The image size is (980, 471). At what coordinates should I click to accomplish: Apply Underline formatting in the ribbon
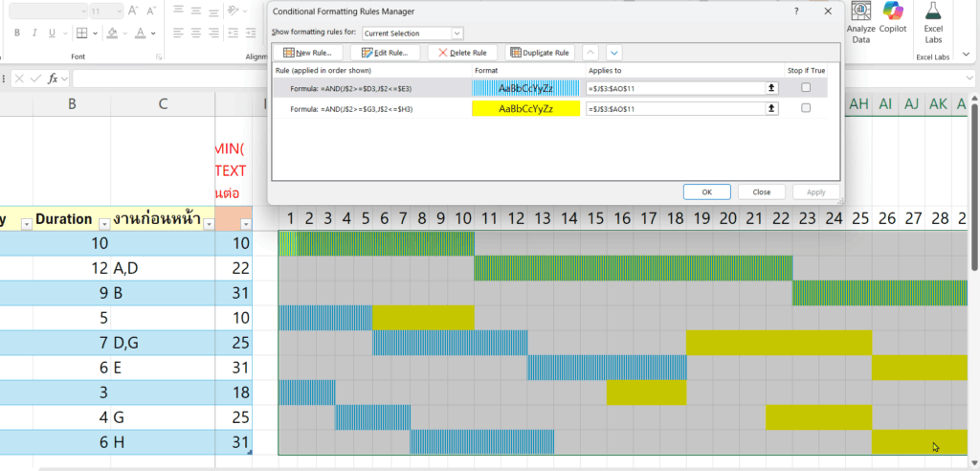(52, 34)
